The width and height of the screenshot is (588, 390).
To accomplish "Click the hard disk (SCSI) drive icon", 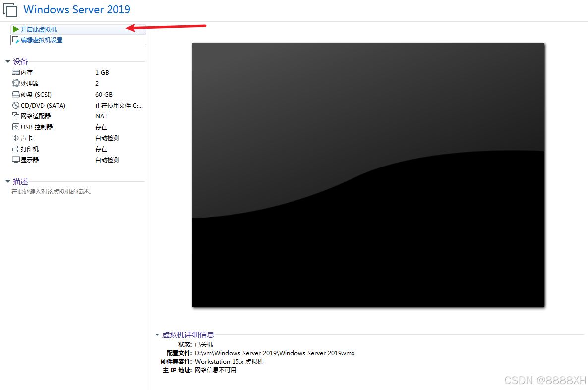I will click(16, 95).
